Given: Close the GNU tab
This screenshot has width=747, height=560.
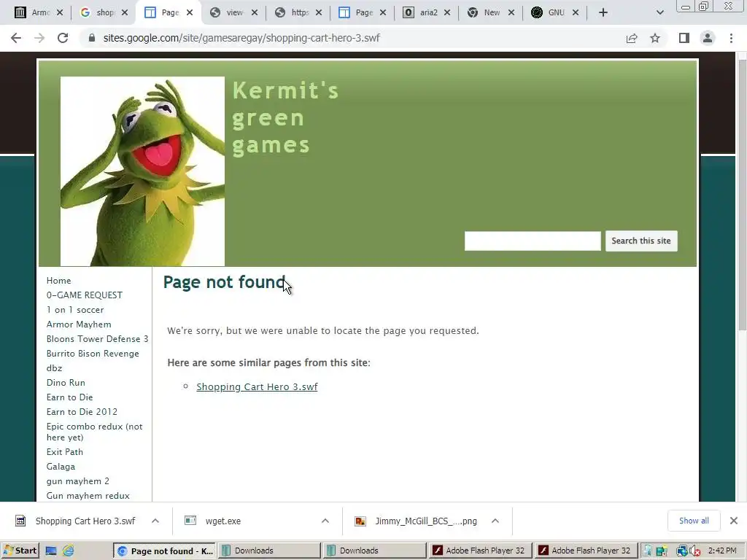Looking at the screenshot, I should click(576, 12).
